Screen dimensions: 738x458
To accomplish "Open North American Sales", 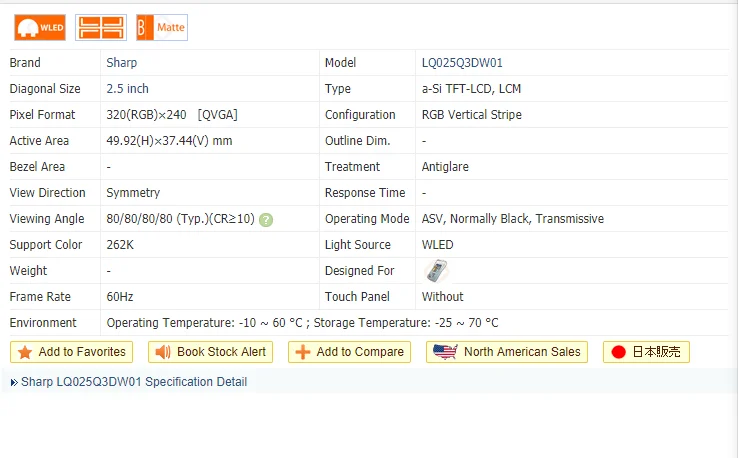I will (507, 352).
